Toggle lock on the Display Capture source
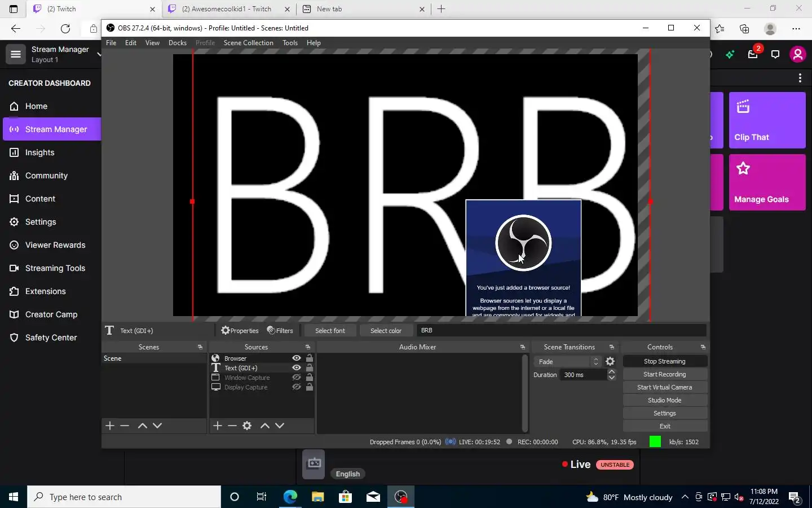The height and width of the screenshot is (508, 812). (x=309, y=387)
